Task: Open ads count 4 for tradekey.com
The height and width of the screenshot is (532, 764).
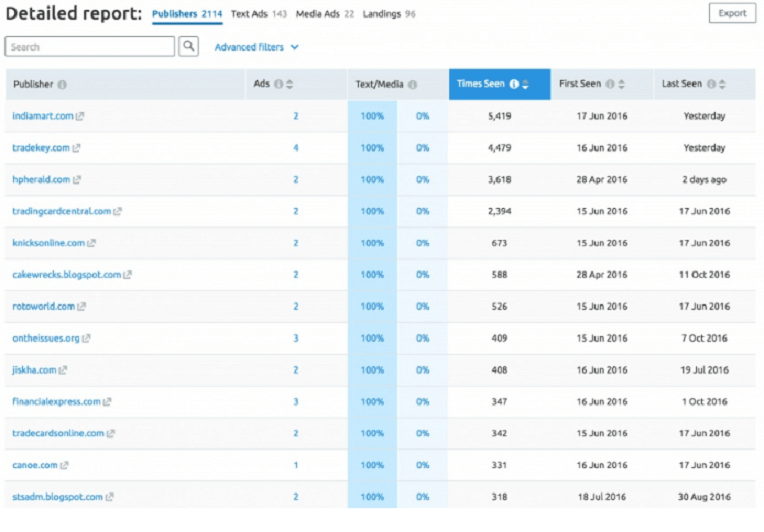Action: click(296, 148)
